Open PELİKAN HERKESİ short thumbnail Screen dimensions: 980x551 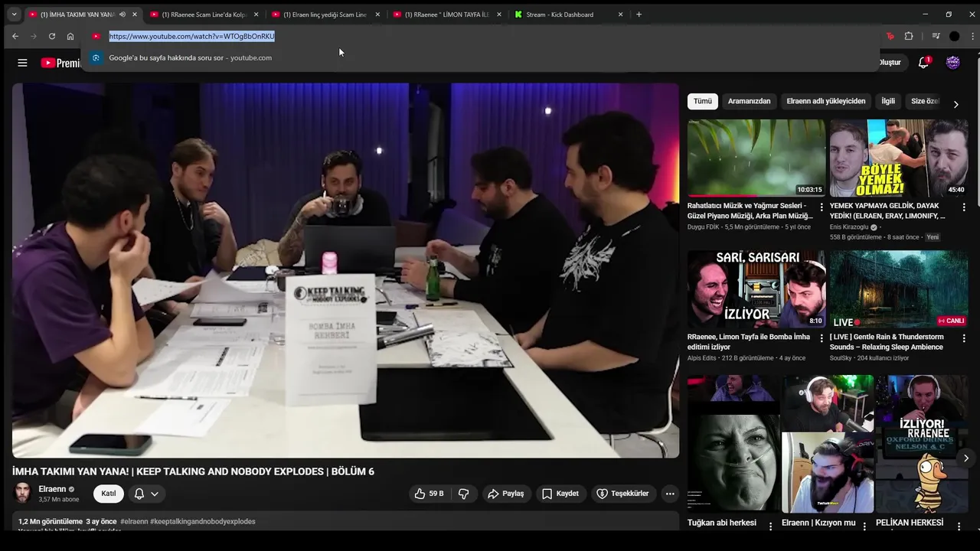pyautogui.click(x=922, y=444)
